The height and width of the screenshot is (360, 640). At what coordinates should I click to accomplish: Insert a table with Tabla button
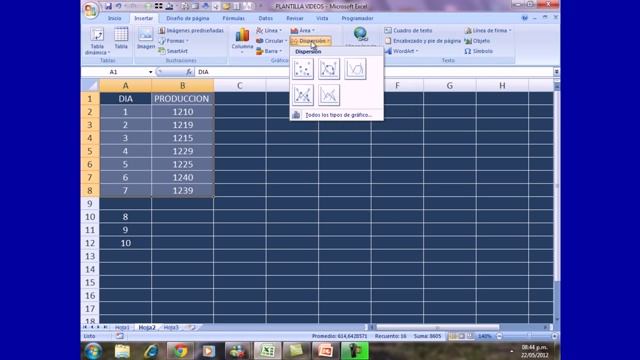tap(121, 38)
